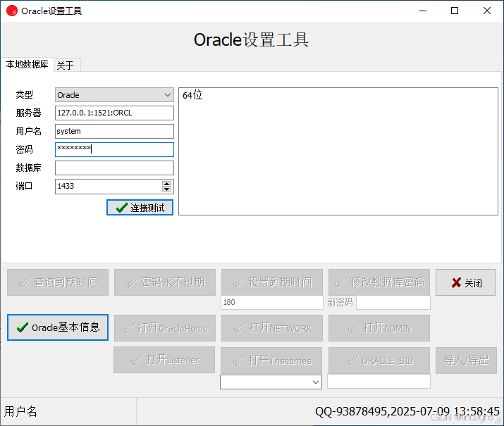The image size is (504, 426).
Task: Click the 导入/导出 button
Action: 466,361
